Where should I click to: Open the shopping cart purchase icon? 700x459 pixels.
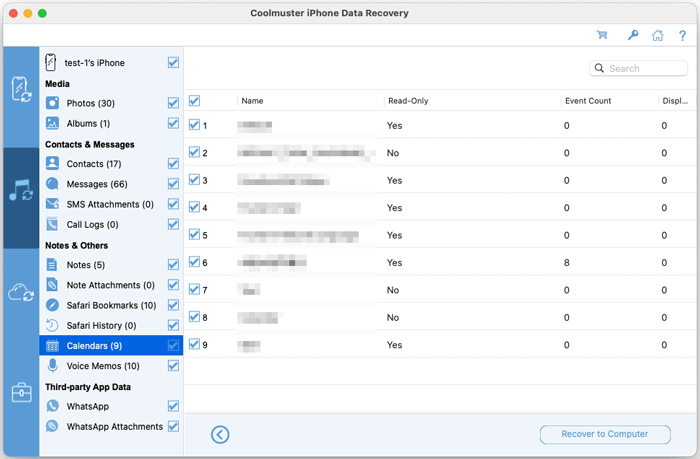[x=602, y=35]
